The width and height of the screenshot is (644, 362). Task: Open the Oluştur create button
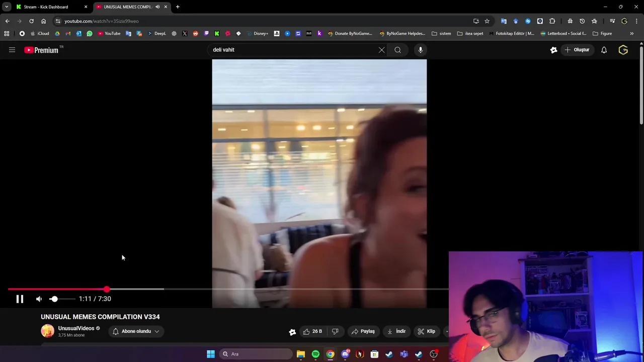pos(577,50)
